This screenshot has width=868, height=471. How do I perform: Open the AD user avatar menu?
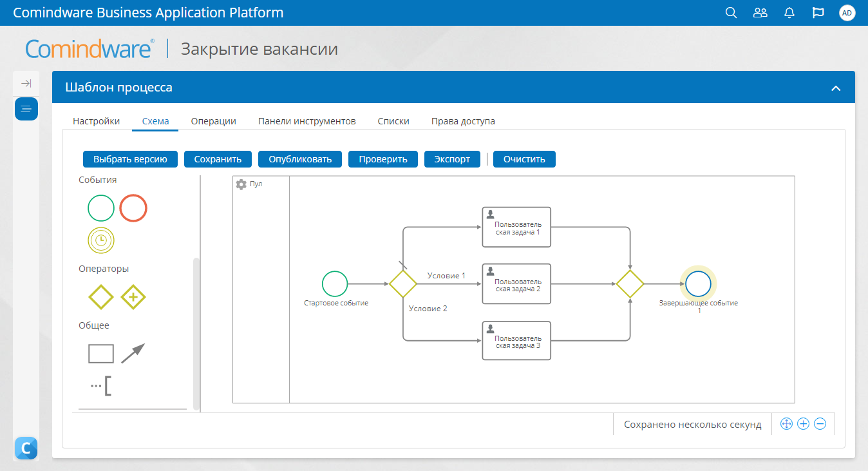[x=847, y=13]
